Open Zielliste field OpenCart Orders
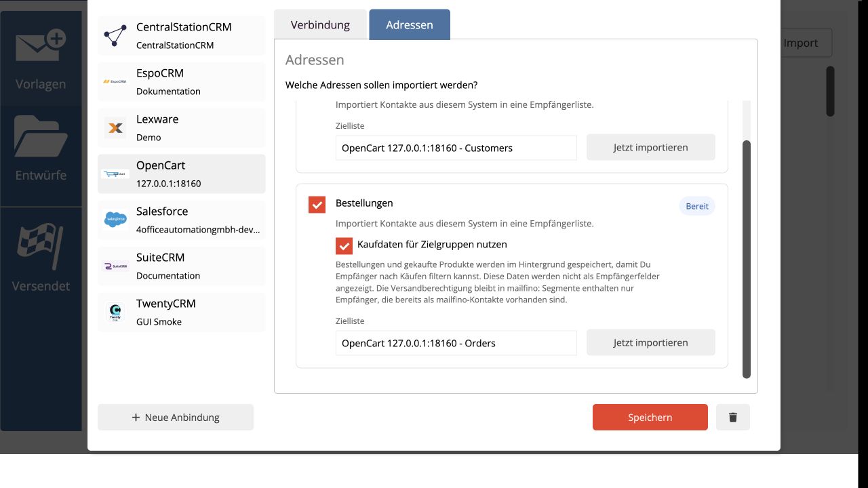 [456, 343]
